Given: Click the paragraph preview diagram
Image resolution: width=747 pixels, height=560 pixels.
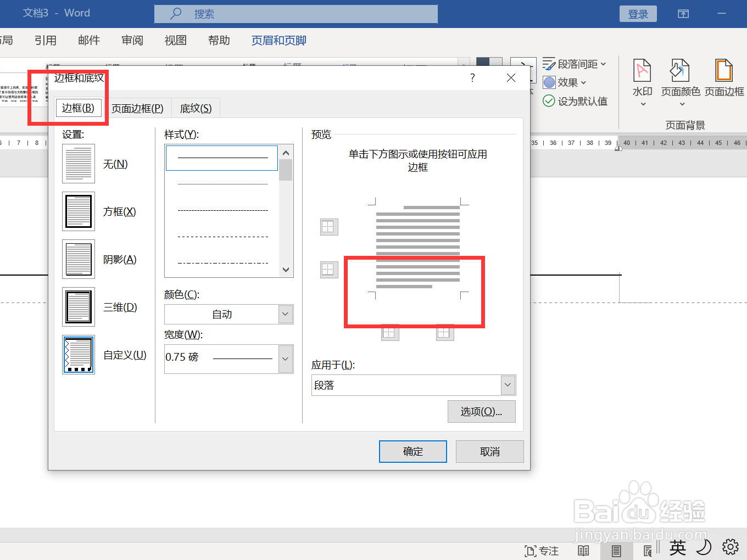Looking at the screenshot, I should click(418, 249).
